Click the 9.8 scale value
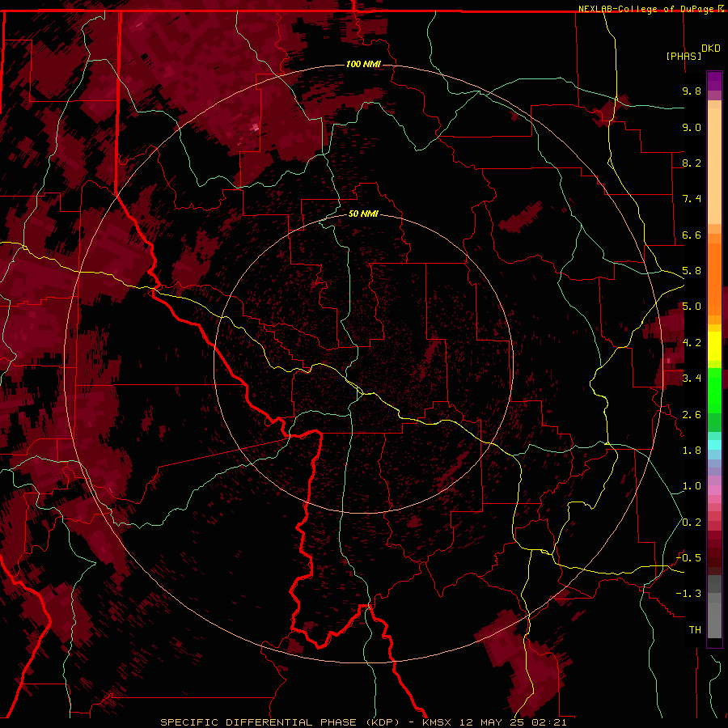 pyautogui.click(x=692, y=91)
